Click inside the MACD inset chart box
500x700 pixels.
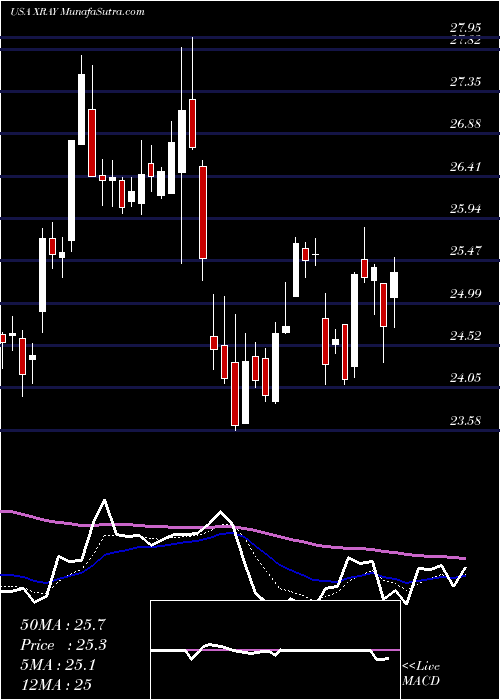[x=275, y=650]
